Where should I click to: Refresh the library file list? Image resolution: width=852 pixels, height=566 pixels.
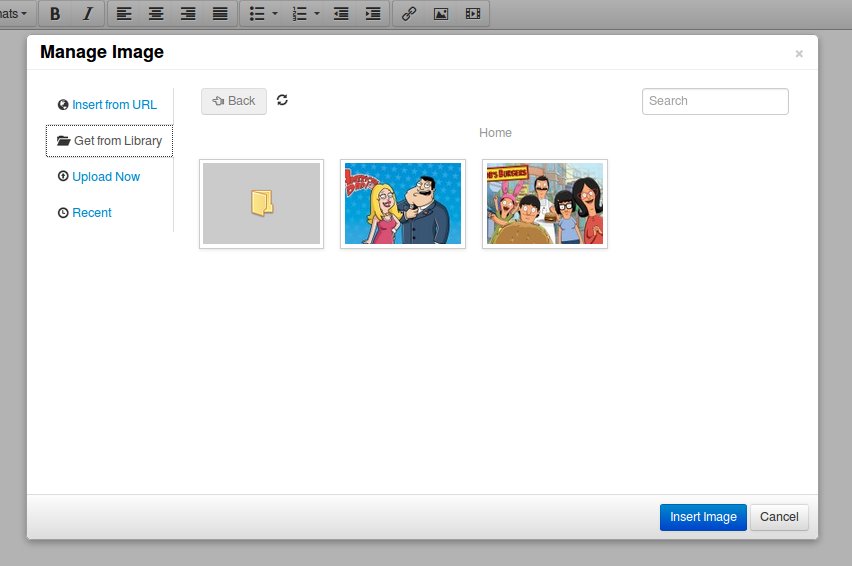tap(282, 100)
